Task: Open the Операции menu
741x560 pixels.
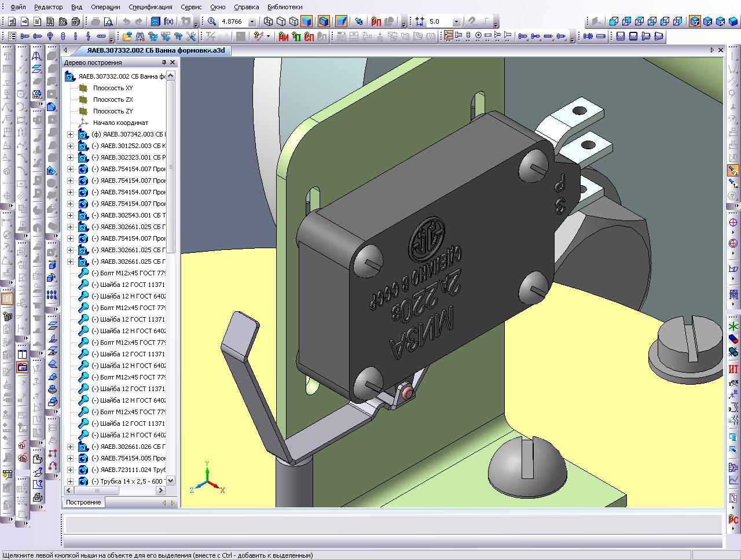Action: point(105,7)
